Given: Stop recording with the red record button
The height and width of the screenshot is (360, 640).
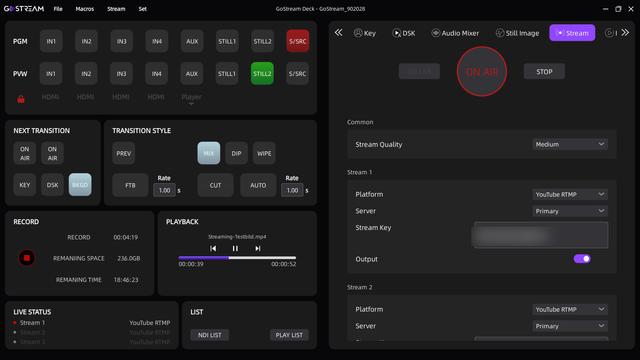Looking at the screenshot, I should point(27,258).
